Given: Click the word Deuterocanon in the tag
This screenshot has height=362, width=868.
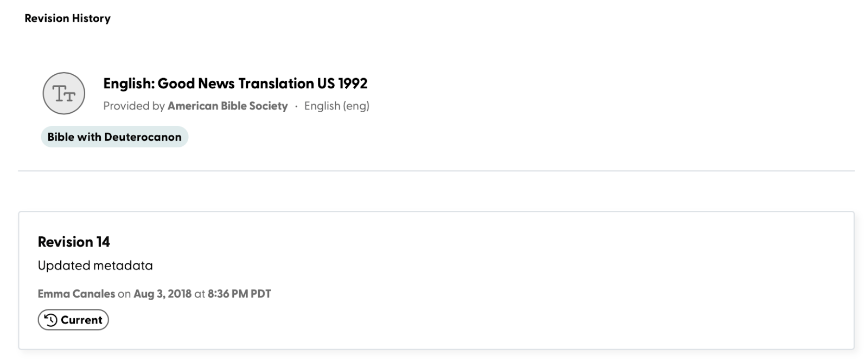Looking at the screenshot, I should [x=143, y=137].
